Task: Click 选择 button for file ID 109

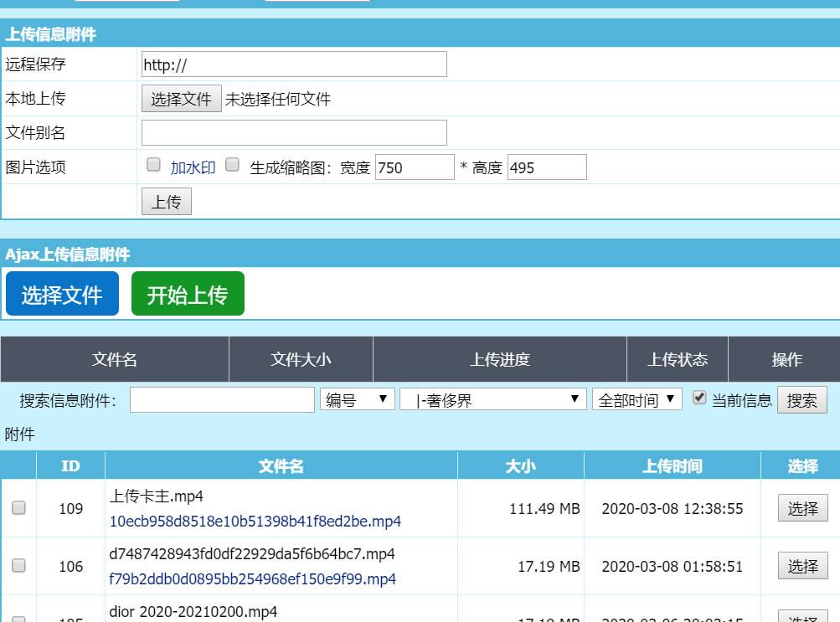Action: (x=802, y=508)
